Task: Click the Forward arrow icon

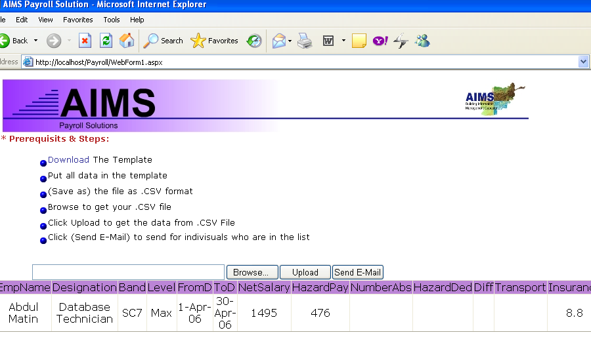Action: [x=54, y=41]
